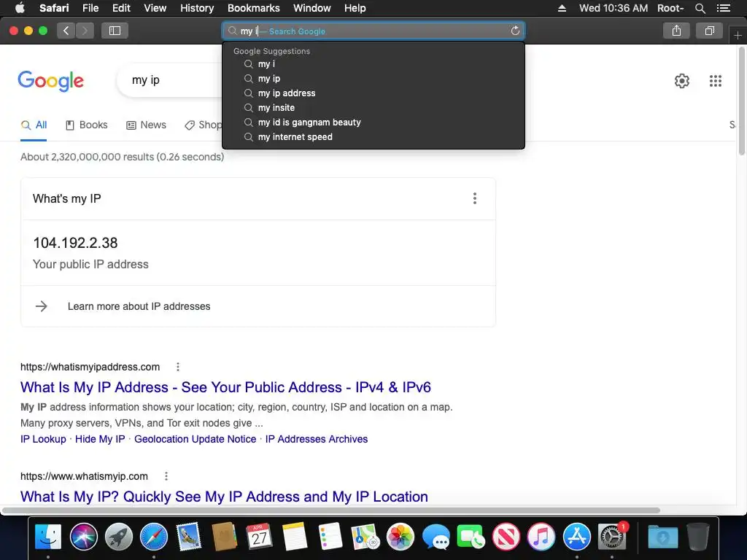The width and height of the screenshot is (747, 560).
Task: Open Photos app in the Dock
Action: pos(400,537)
